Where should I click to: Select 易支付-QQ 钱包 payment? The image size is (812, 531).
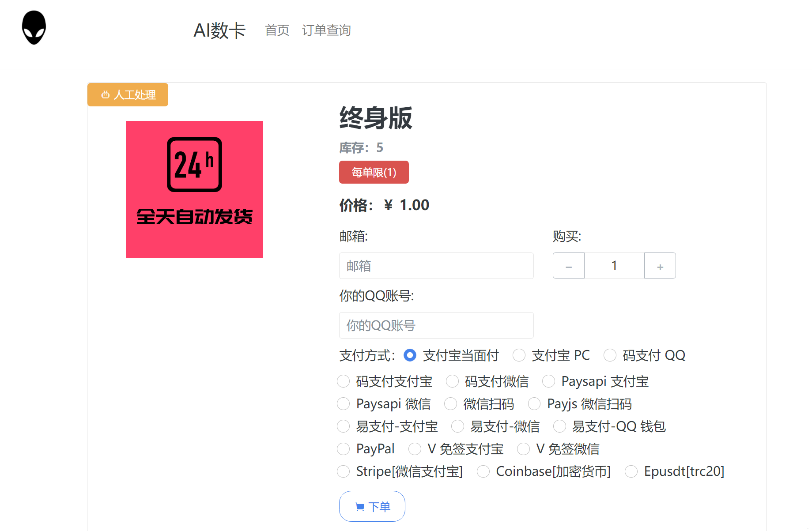click(559, 426)
